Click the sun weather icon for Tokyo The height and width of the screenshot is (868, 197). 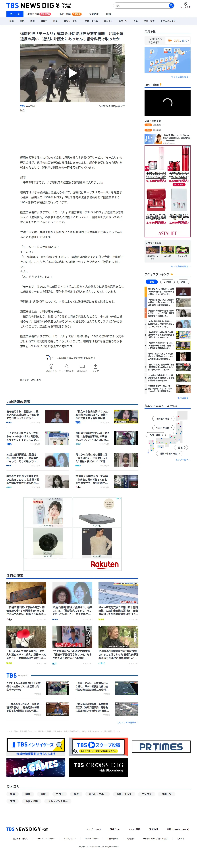170,40
